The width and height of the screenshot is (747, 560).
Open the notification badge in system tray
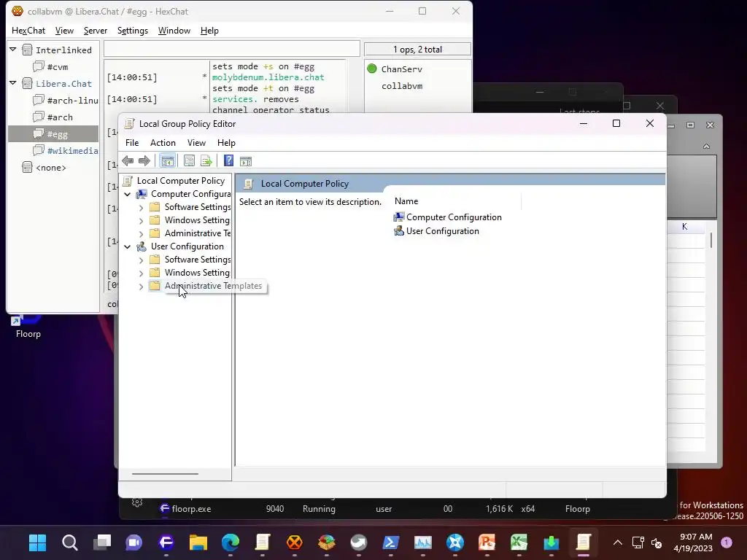727,542
